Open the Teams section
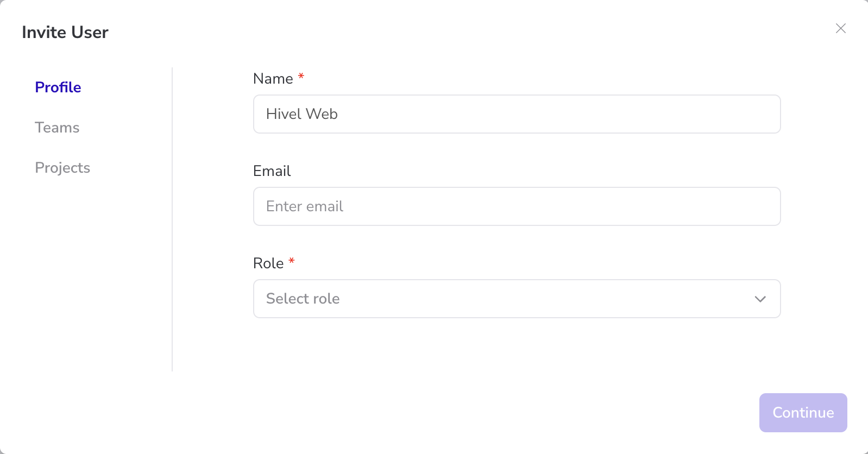The width and height of the screenshot is (868, 454). [x=57, y=128]
